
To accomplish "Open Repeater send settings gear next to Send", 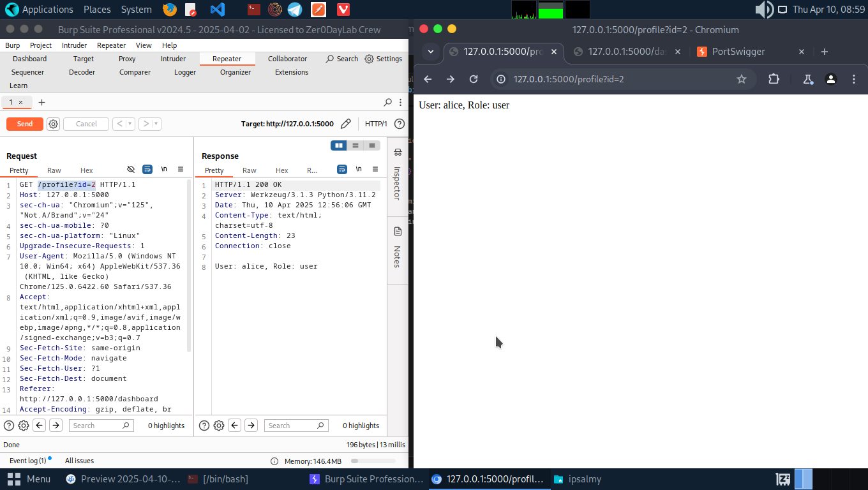I will pos(54,124).
